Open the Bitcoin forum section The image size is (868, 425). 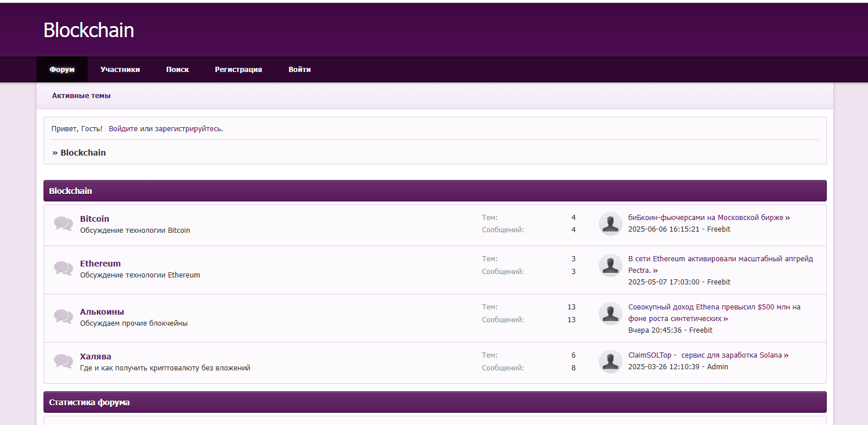[95, 219]
